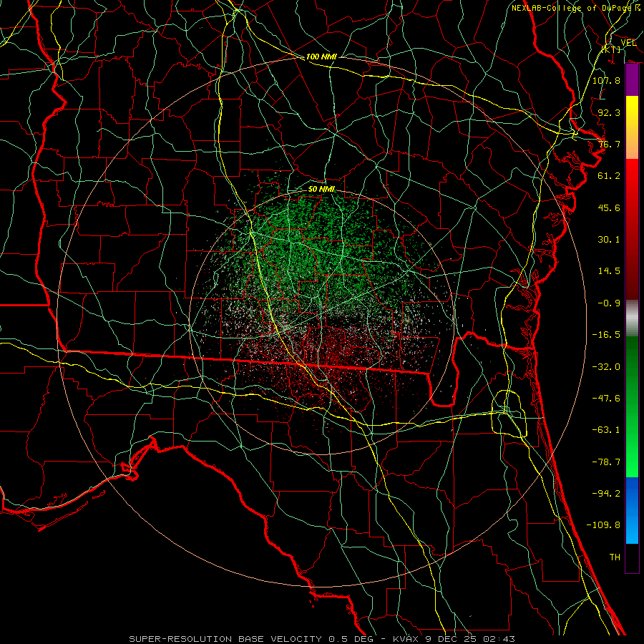644x644 pixels.
Task: Click the red band on the color scale
Action: (x=632, y=229)
